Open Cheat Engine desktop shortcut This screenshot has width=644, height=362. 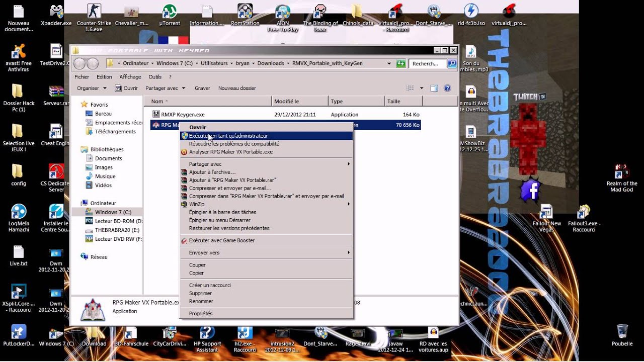tap(56, 135)
